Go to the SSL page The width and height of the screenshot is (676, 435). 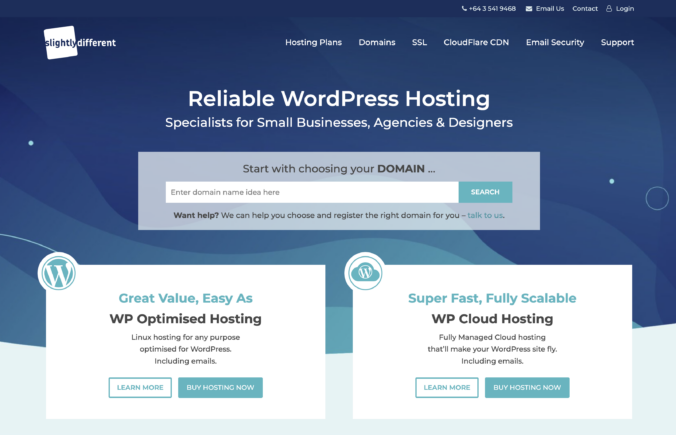419,42
